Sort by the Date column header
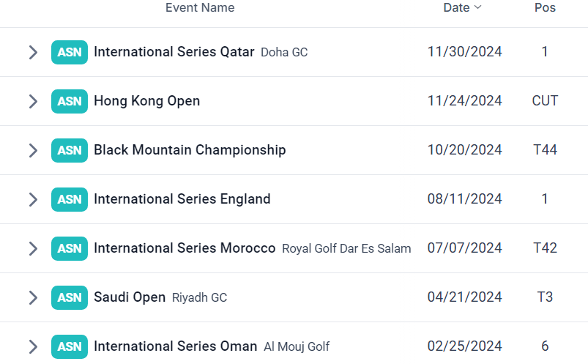 tap(456, 7)
